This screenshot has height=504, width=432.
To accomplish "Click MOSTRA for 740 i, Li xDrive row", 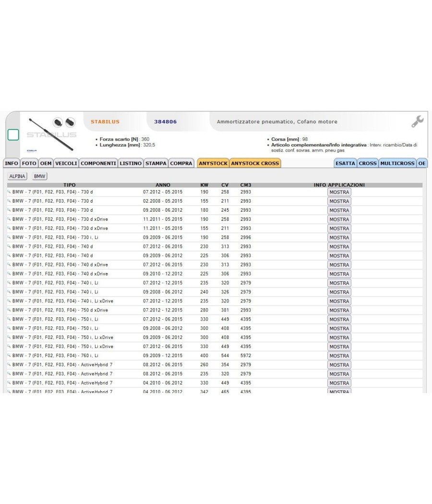I will [339, 301].
